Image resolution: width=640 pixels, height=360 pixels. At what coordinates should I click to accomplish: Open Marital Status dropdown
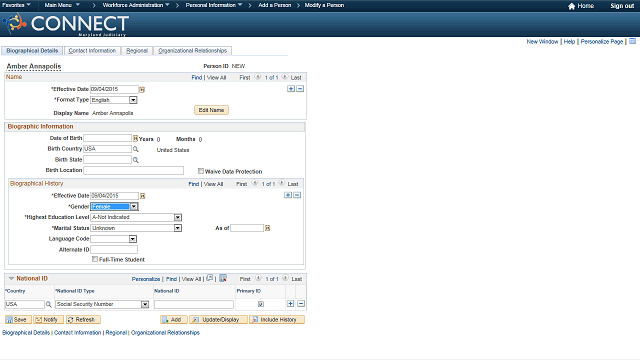coord(178,228)
